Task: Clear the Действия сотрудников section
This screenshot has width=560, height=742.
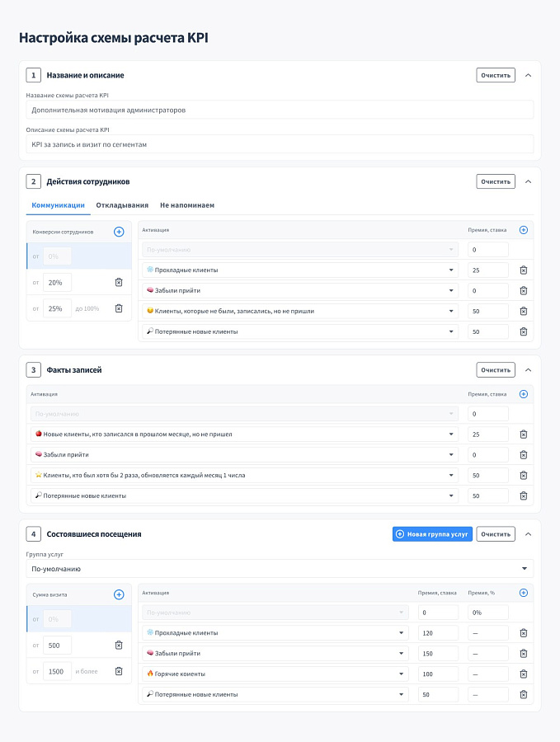Action: (x=496, y=181)
